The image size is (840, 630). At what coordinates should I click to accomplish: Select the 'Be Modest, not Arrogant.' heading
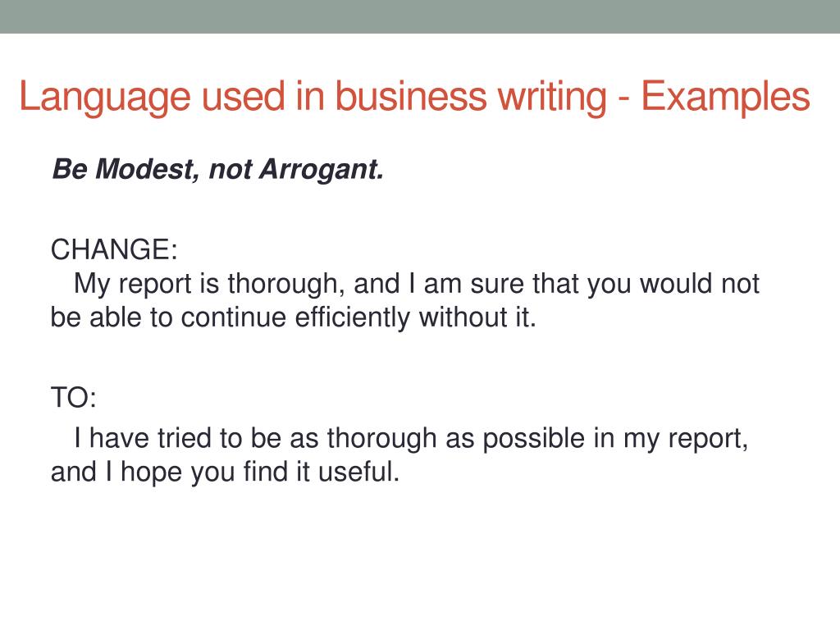(x=217, y=169)
